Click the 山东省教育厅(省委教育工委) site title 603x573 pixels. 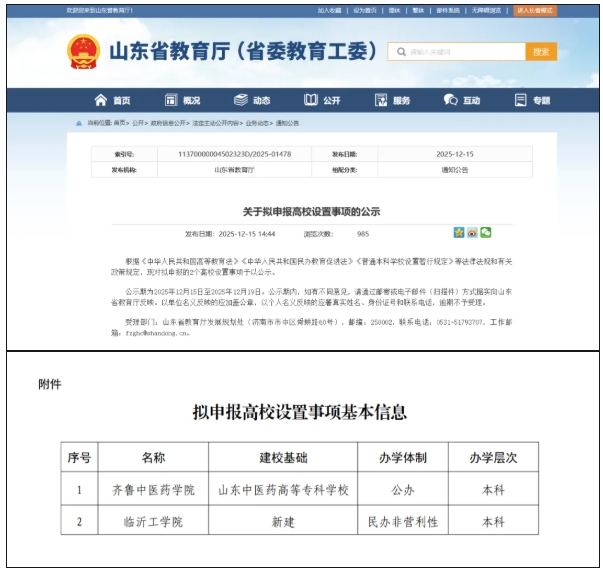[243, 52]
